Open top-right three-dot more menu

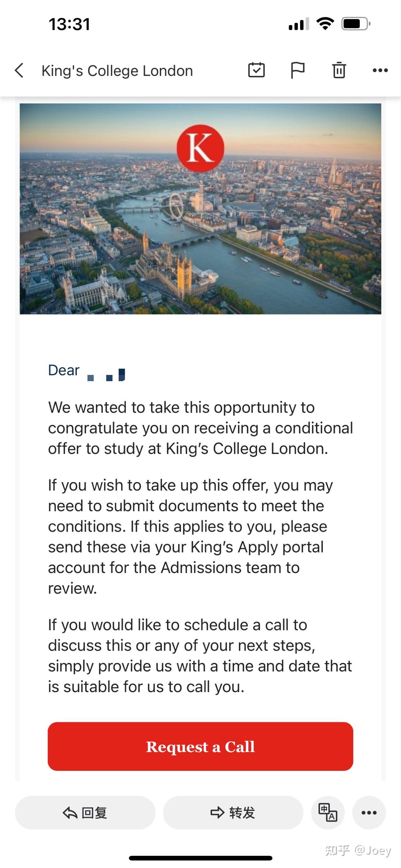[380, 71]
